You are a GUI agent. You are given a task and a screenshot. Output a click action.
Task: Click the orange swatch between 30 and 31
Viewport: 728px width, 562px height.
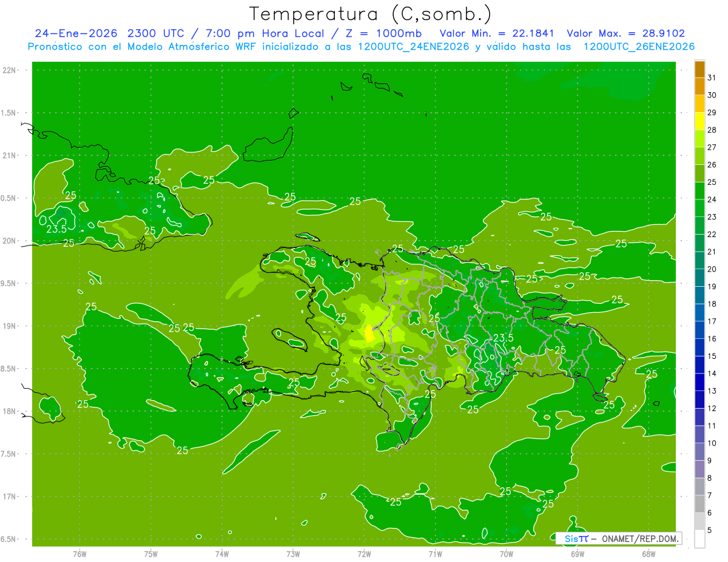click(699, 86)
